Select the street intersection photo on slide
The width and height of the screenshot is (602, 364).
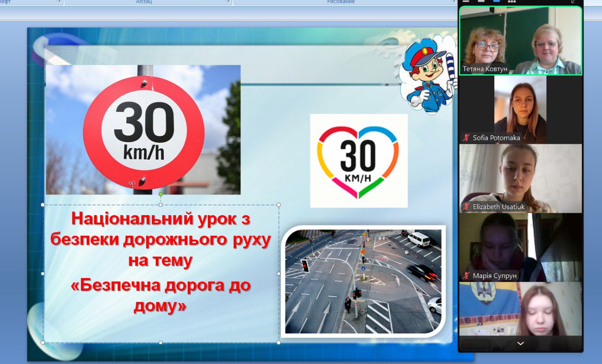pos(363,281)
